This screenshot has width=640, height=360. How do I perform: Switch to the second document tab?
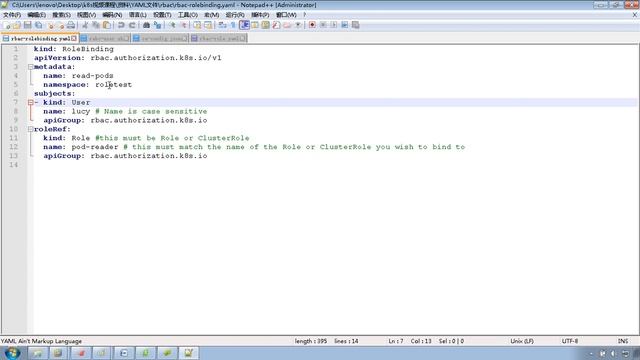105,38
